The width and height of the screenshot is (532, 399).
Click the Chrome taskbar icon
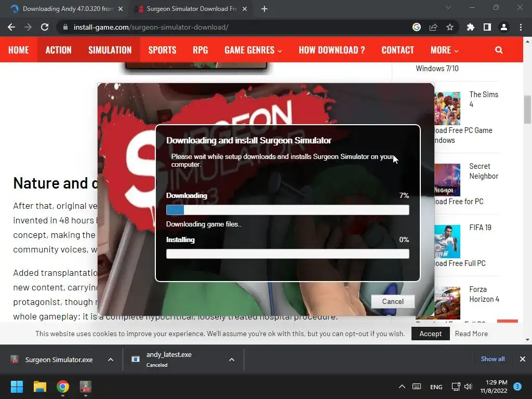point(63,387)
